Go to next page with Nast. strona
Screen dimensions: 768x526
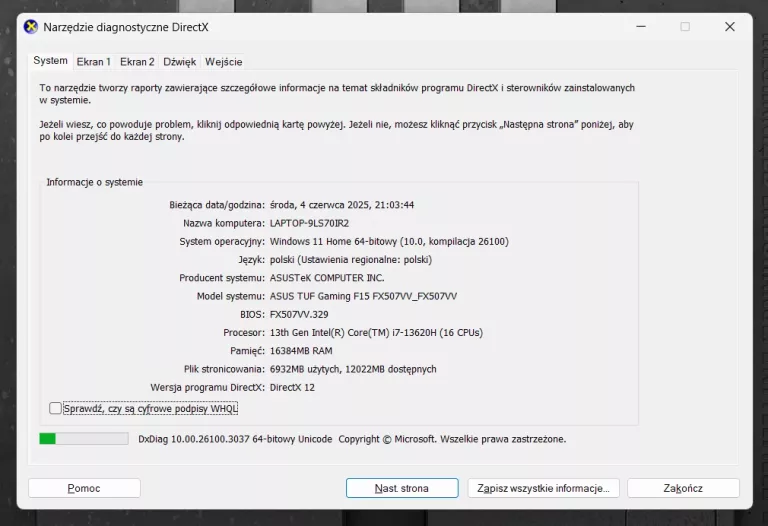[x=402, y=488]
